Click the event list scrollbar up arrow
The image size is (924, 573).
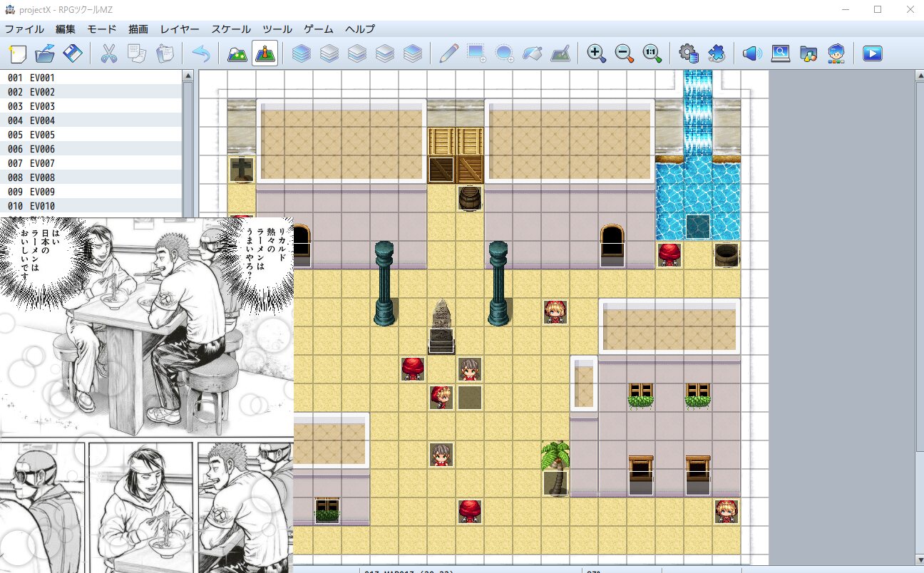point(188,76)
